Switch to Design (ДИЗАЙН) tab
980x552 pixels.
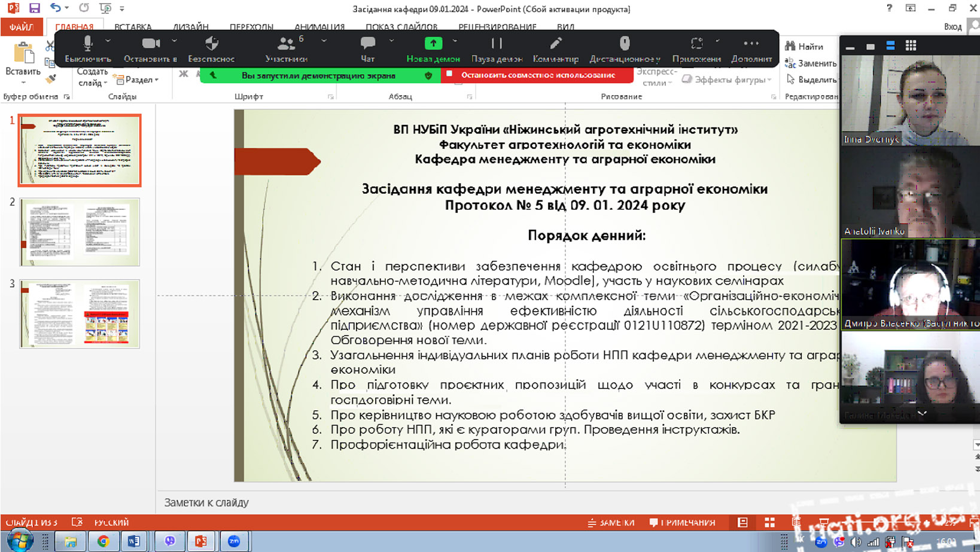(x=191, y=27)
